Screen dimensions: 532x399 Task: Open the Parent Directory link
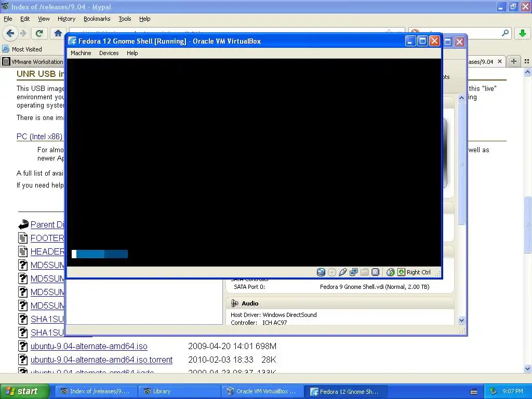[47, 224]
